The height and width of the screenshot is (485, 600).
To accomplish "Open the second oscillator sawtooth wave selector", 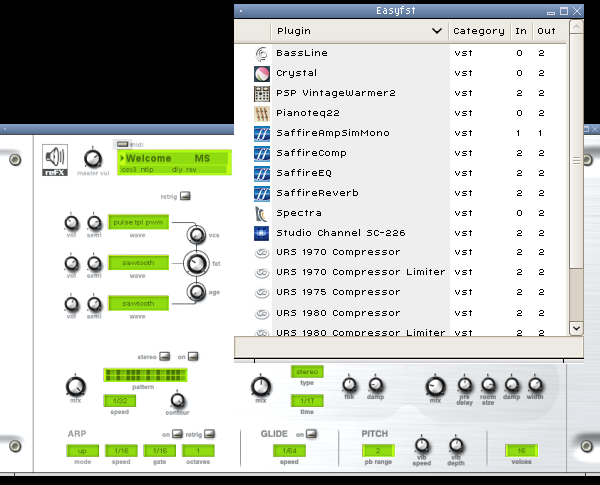I will coord(138,263).
